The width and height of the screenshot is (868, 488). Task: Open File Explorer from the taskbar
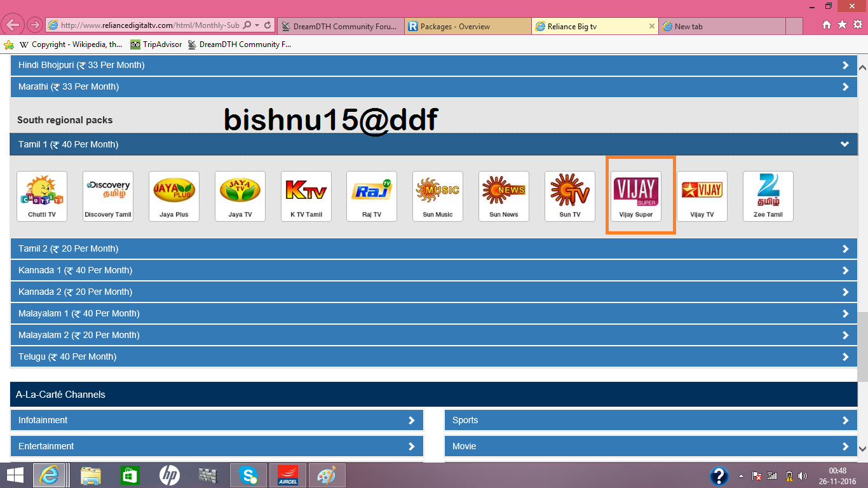(91, 475)
